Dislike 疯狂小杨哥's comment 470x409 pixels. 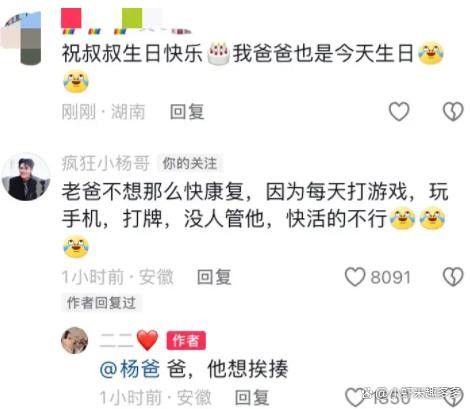(453, 277)
